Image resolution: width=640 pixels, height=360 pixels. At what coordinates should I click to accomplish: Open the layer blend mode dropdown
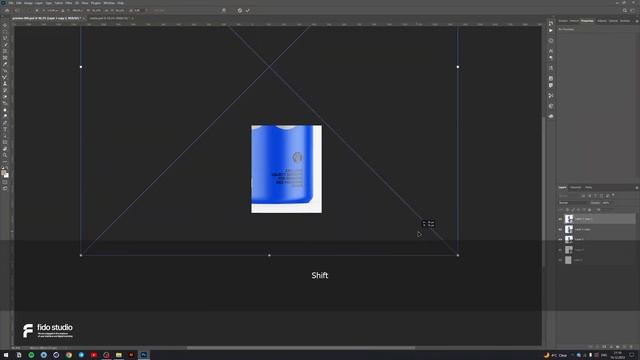(x=573, y=203)
